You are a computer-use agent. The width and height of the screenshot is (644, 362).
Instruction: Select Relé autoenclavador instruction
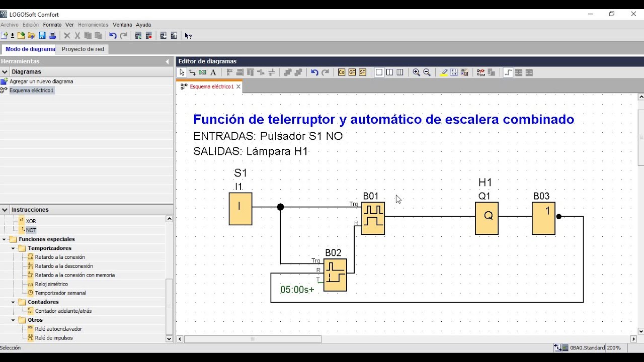pos(58,329)
